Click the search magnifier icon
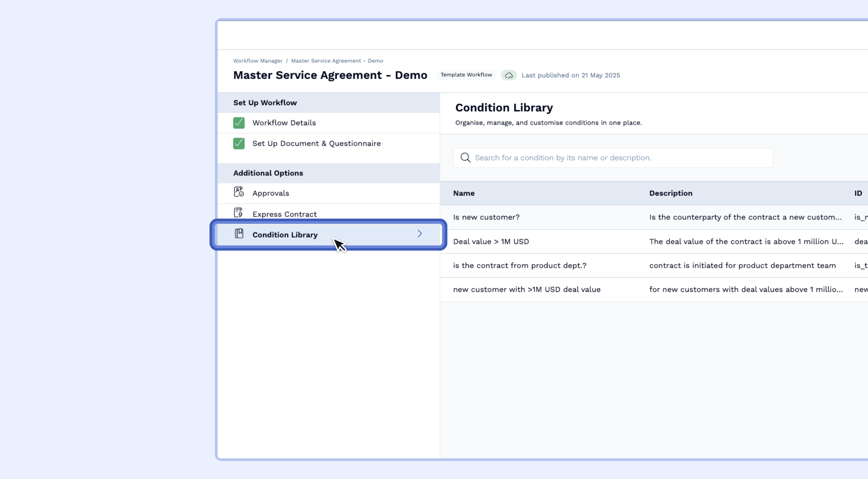 465,158
